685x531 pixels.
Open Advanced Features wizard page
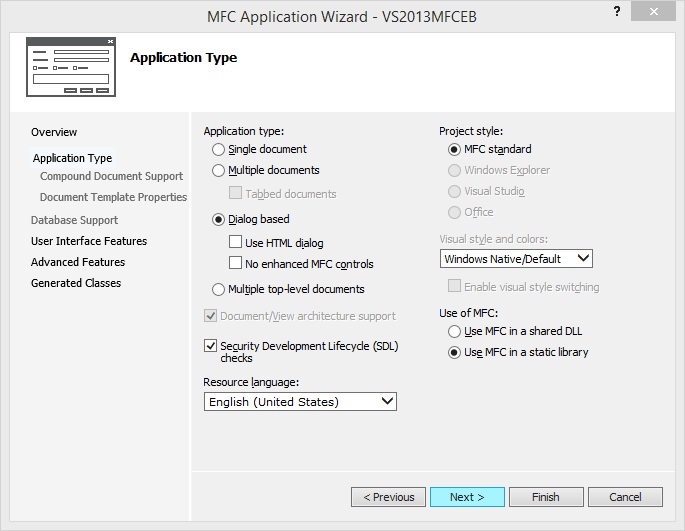click(x=78, y=262)
